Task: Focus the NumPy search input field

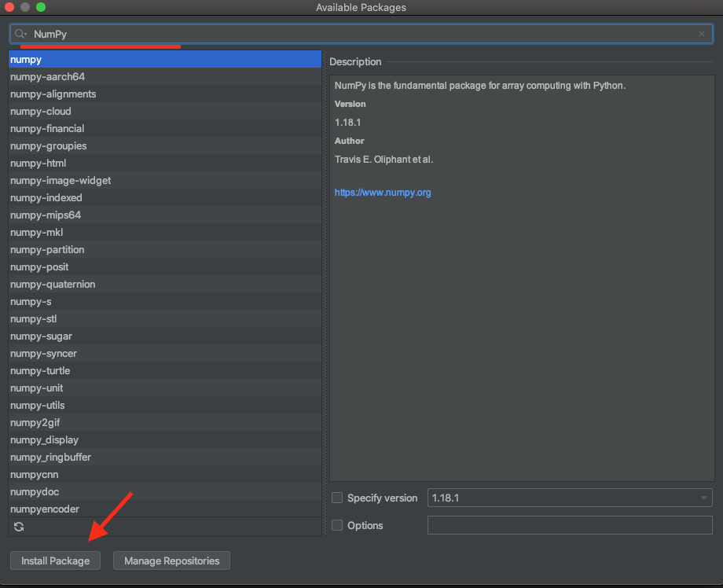Action: (x=361, y=34)
